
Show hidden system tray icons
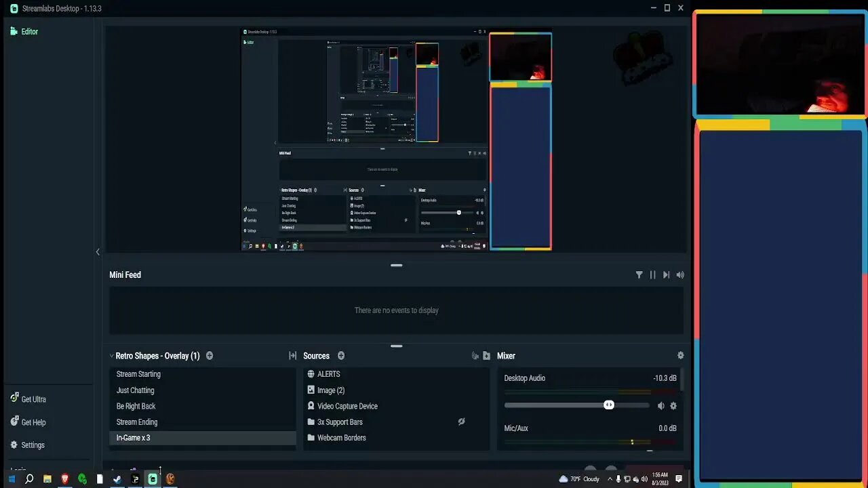(x=610, y=479)
